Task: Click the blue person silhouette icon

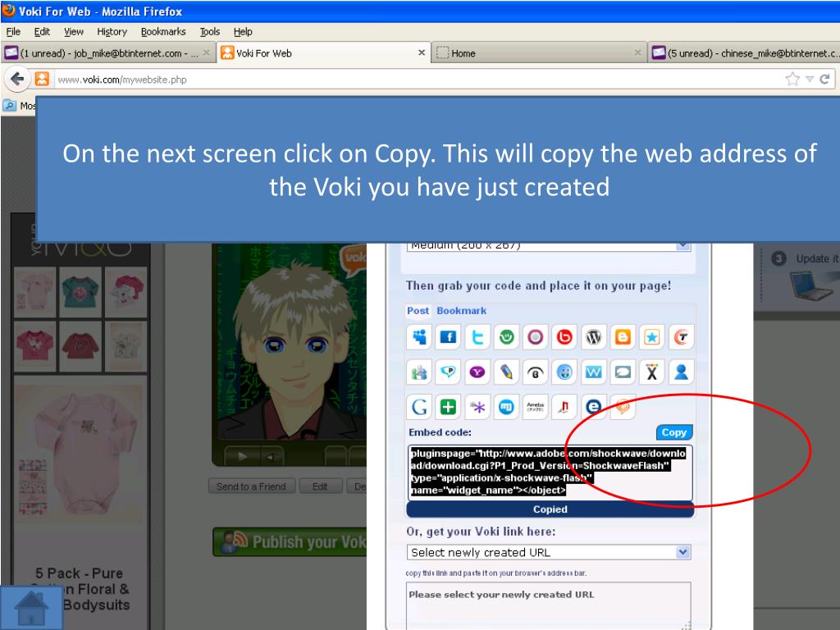Action: point(681,372)
